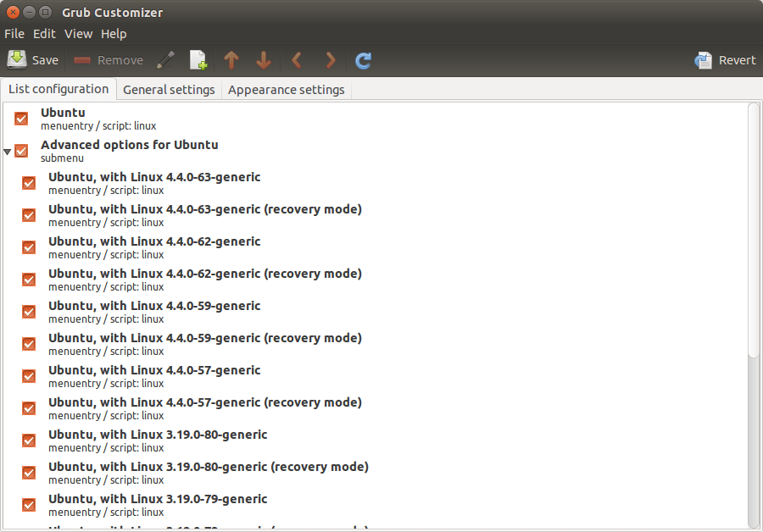Uncheck the Ubuntu menuentry checkbox
This screenshot has height=532, width=763.
point(20,119)
